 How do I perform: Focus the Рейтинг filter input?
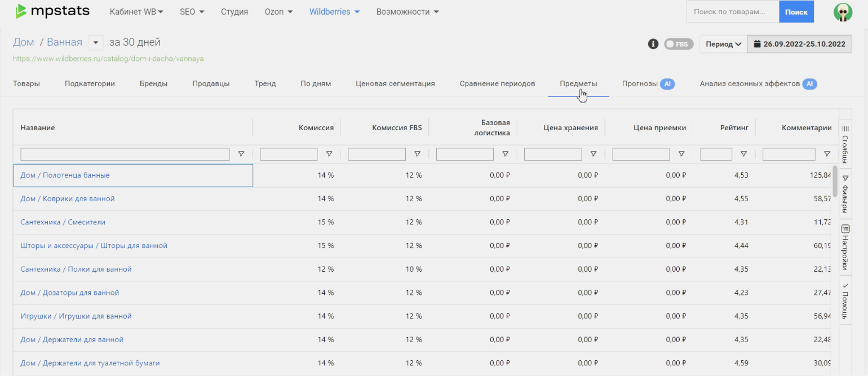click(716, 154)
